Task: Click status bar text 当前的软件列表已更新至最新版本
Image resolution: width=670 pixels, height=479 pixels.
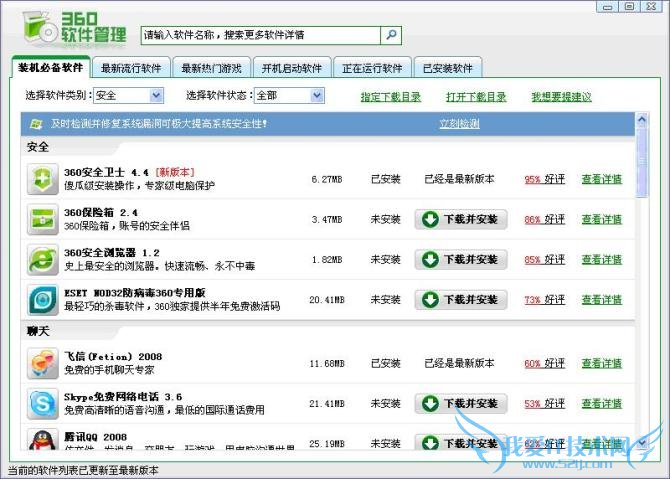Action: coord(83,470)
